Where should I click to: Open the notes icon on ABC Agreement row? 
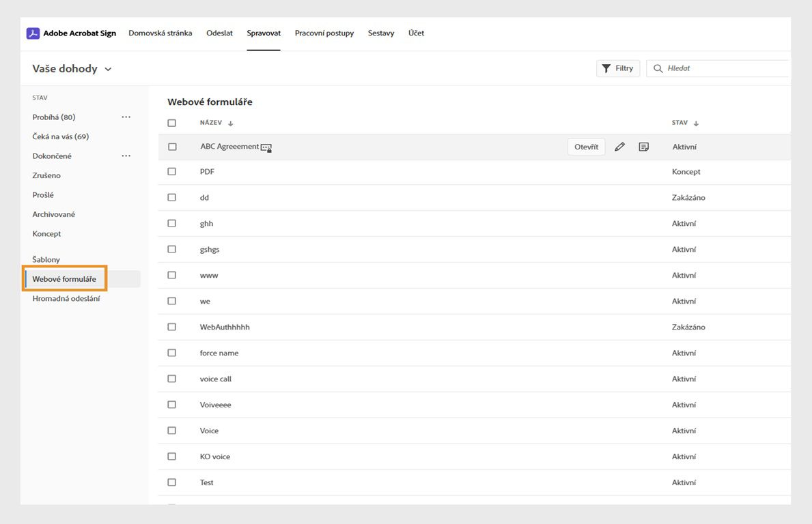coord(643,147)
